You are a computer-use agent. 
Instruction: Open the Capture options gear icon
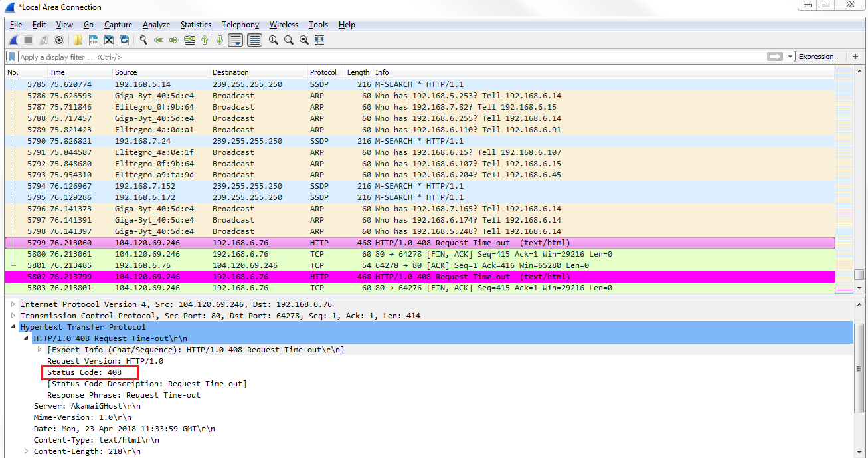pos(59,40)
